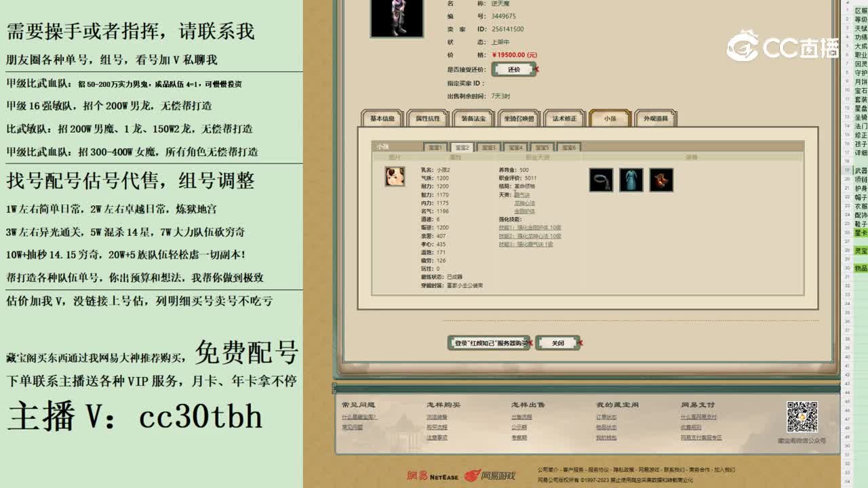Open 什么是藏宝阁 footer link
Viewport: 868px width, 488px height.
coord(359,417)
